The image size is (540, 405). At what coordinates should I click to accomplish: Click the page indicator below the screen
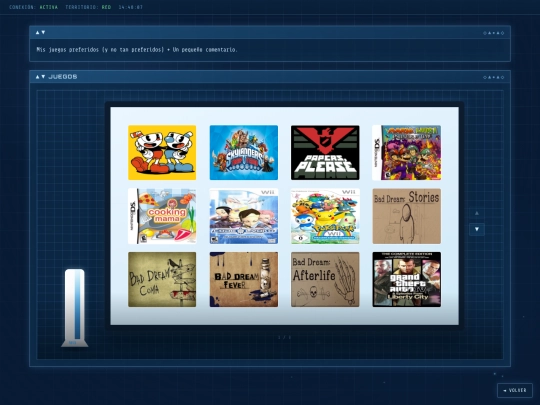pyautogui.click(x=284, y=337)
